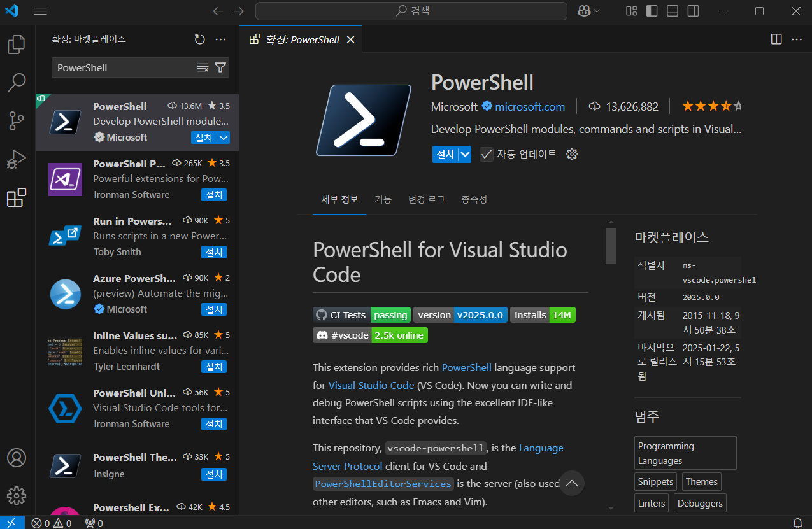Image resolution: width=812 pixels, height=529 pixels.
Task: Open Source Control view
Action: pyautogui.click(x=17, y=120)
